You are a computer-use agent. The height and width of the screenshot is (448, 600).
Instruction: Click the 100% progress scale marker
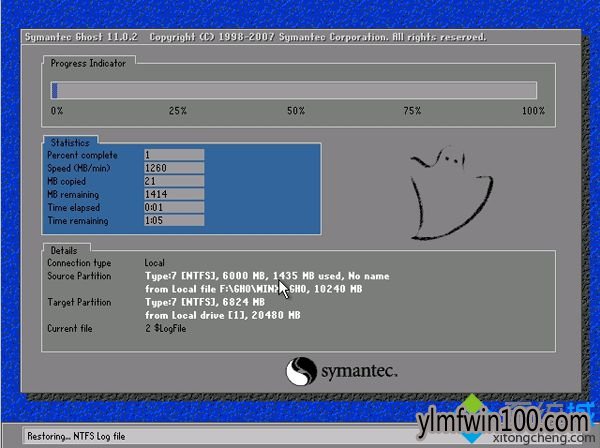533,111
